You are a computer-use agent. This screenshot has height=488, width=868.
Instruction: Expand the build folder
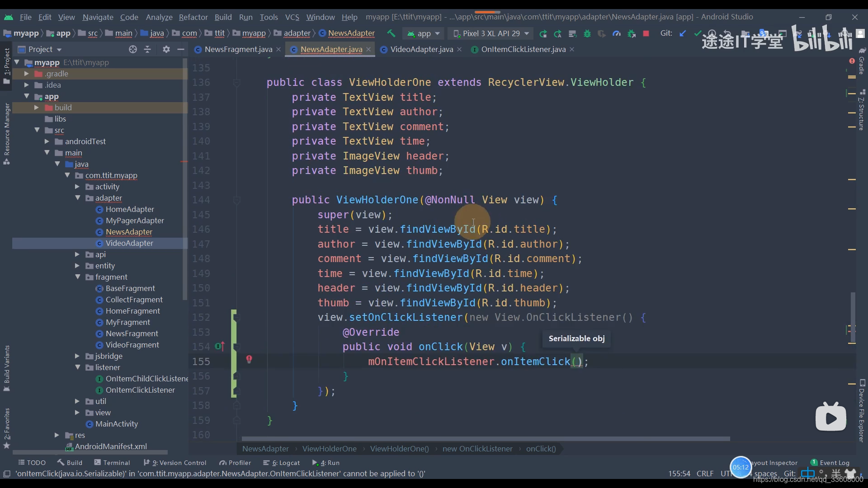(x=37, y=108)
